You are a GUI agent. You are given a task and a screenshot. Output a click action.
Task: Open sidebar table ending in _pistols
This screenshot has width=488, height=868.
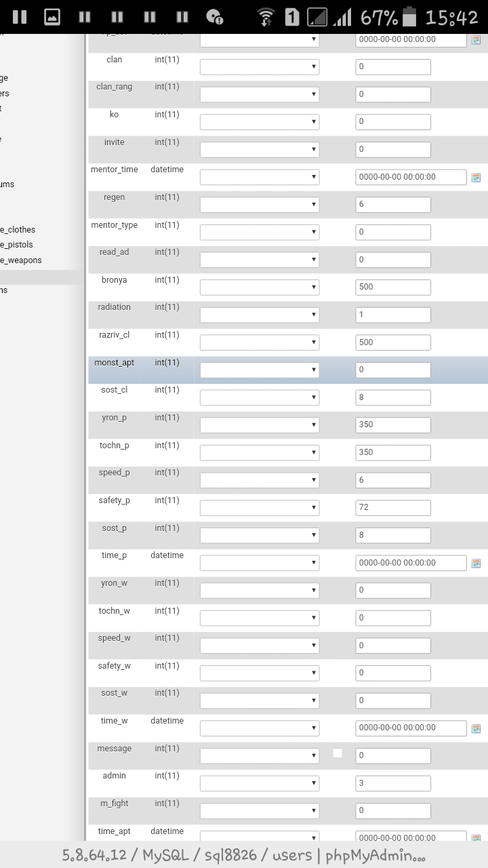[x=17, y=245]
